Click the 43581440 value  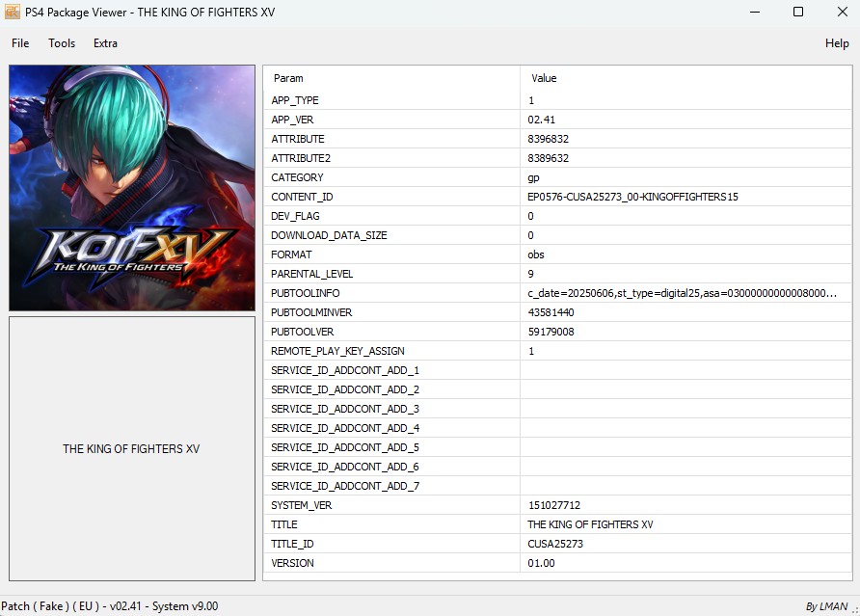pos(551,312)
